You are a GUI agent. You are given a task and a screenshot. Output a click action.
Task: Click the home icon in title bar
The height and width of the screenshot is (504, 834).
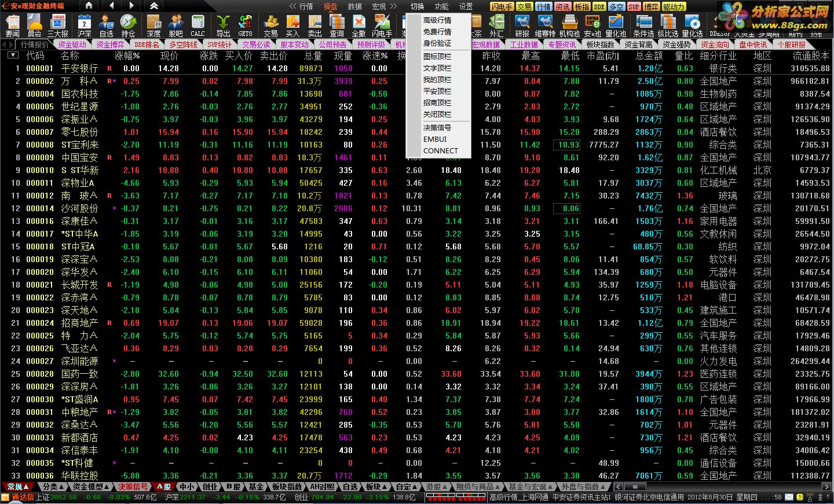(89, 6)
